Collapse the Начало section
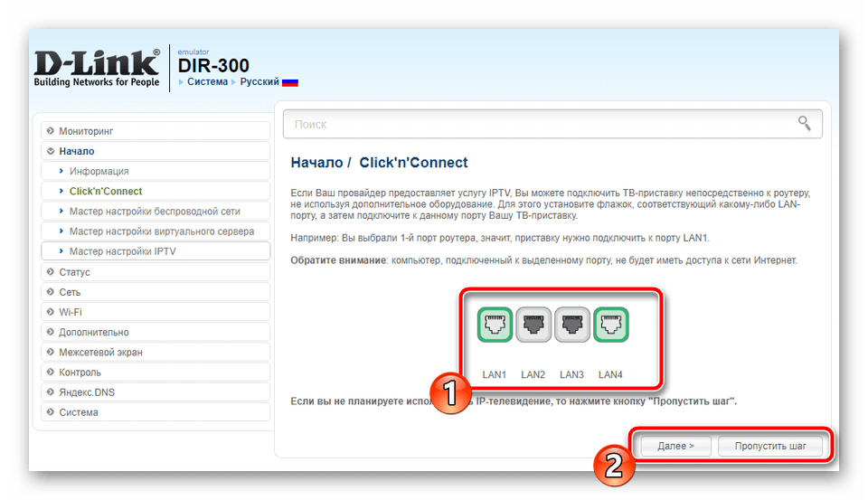The height and width of the screenshot is (500, 868). pos(156,151)
